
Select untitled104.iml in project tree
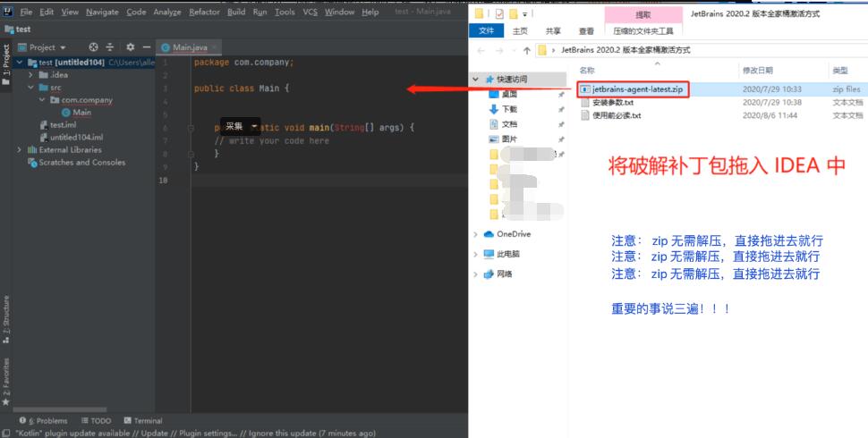tap(72, 137)
